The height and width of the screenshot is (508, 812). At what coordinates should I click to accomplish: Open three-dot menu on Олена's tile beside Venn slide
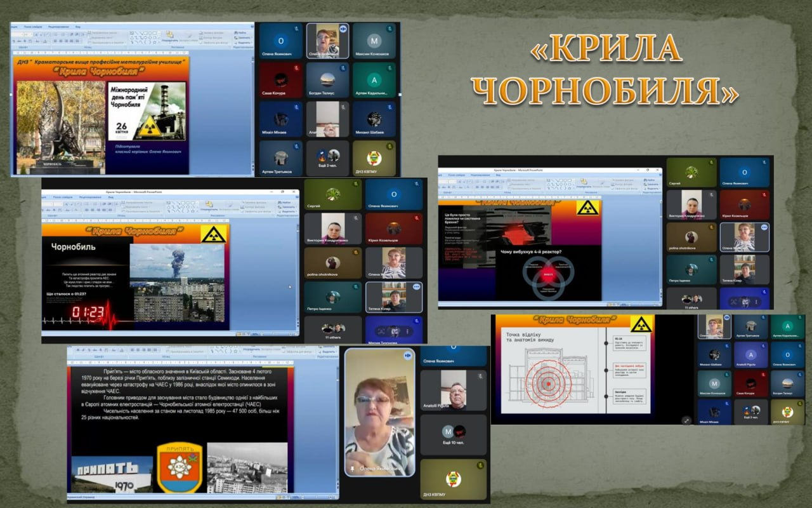point(764,228)
